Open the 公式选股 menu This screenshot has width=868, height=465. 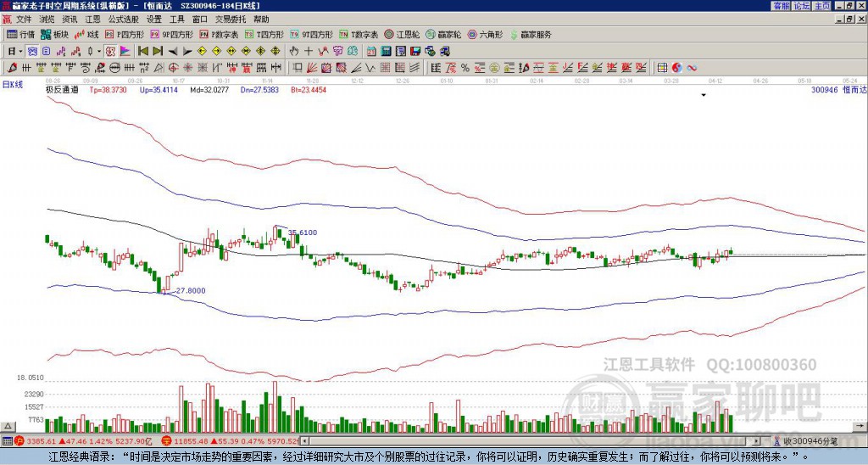point(124,20)
